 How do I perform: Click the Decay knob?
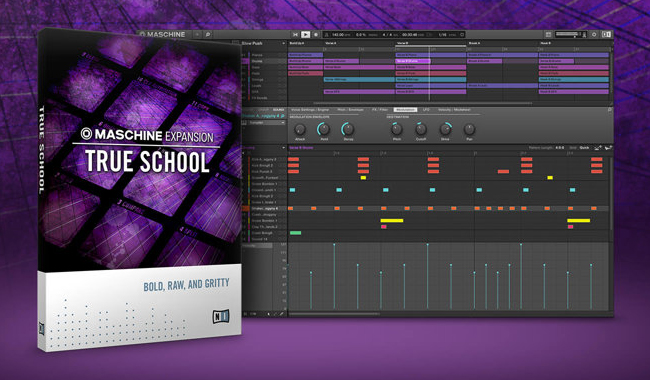click(348, 129)
